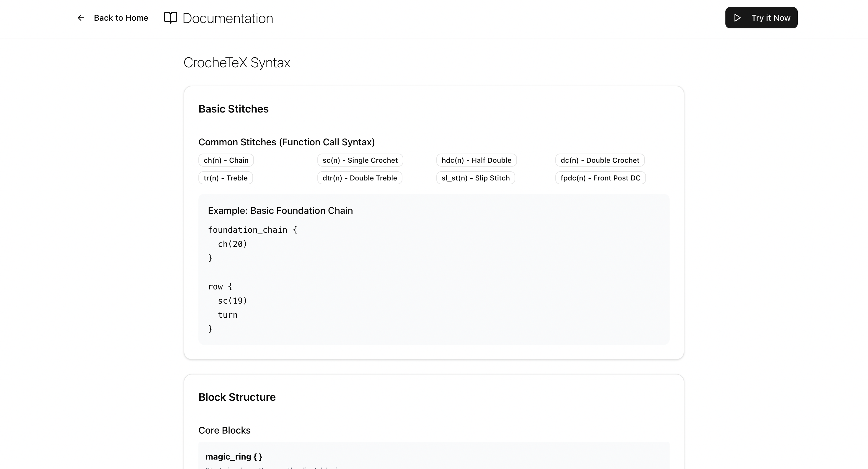Image resolution: width=868 pixels, height=469 pixels.
Task: Choose the tr(n) - Treble badge
Action: coord(226,178)
